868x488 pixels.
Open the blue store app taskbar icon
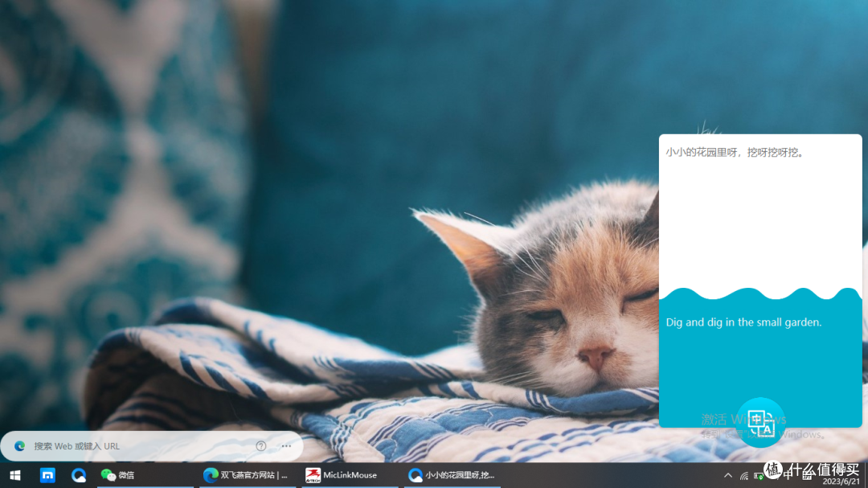click(47, 475)
